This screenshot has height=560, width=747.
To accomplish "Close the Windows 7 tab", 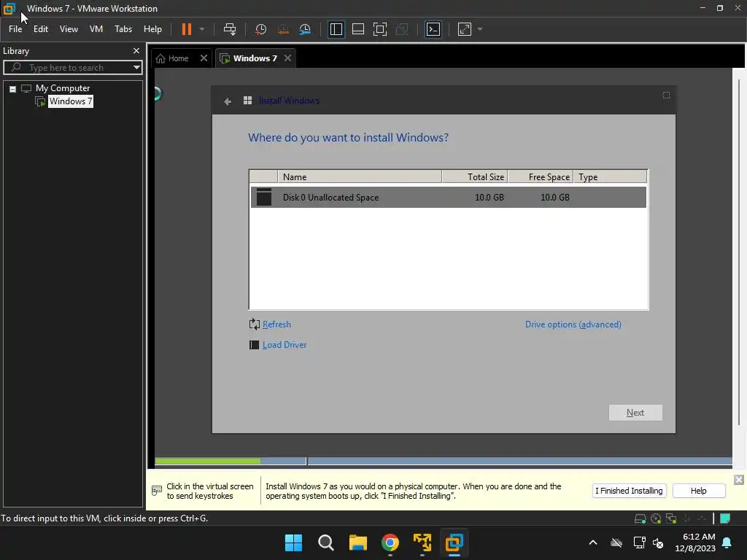I will (287, 58).
